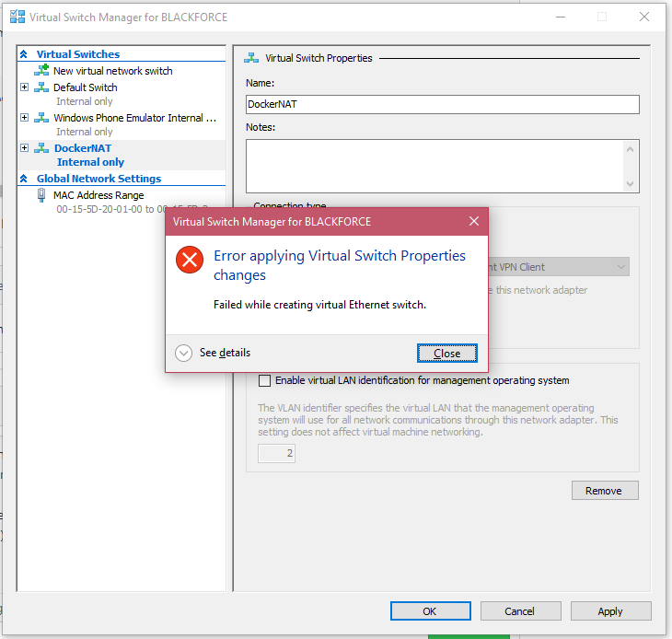The image size is (672, 639).
Task: Click the New virtual network switch icon
Action: click(x=41, y=70)
